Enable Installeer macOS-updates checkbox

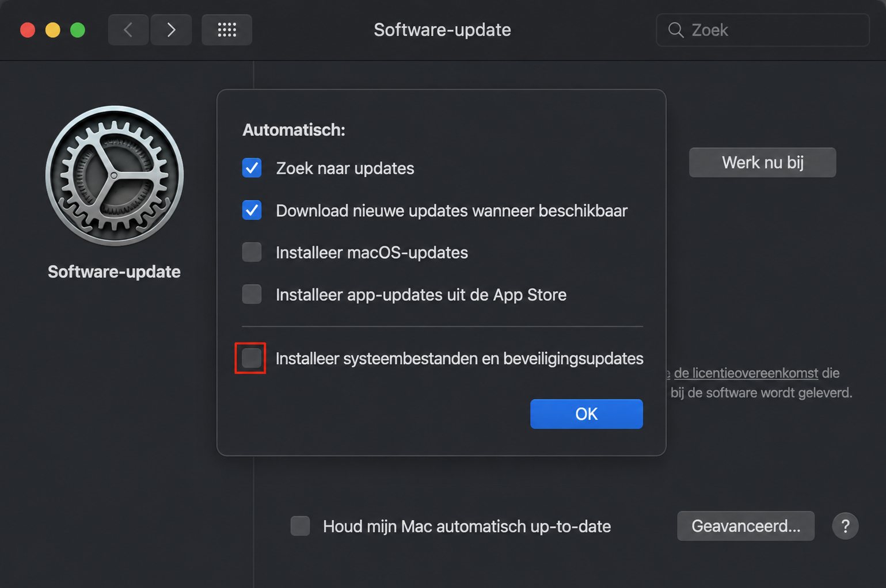coord(252,252)
